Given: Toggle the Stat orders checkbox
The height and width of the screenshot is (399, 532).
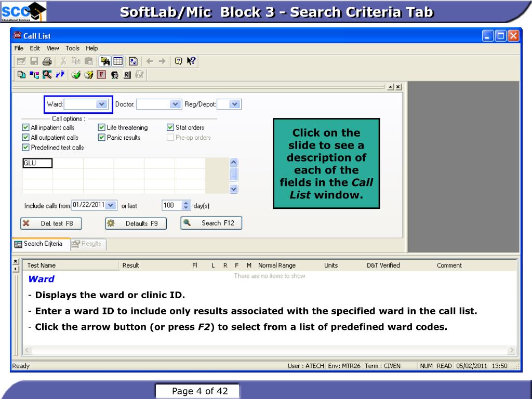Looking at the screenshot, I should 170,128.
